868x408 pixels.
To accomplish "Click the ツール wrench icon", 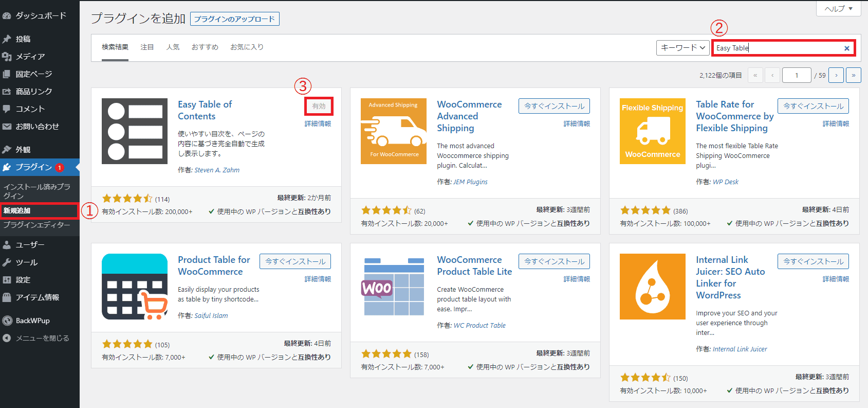I will tap(7, 262).
